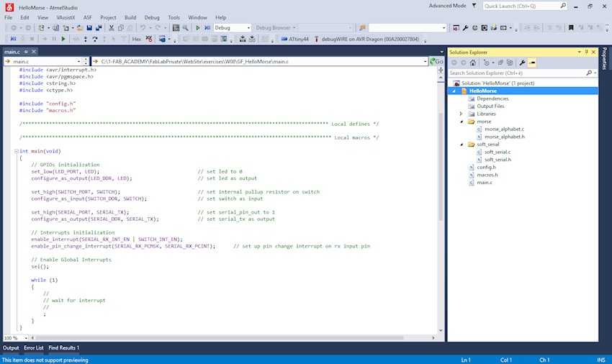Collapse the soft_serial folder

point(462,145)
